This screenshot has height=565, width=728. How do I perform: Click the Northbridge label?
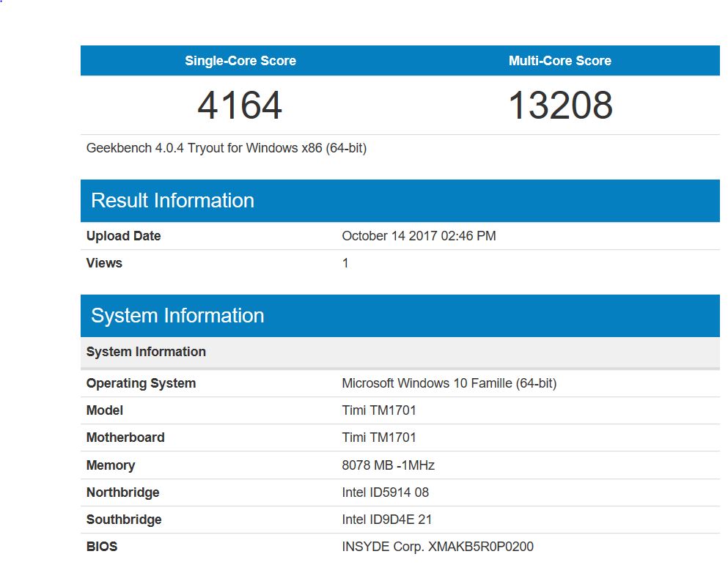click(122, 492)
